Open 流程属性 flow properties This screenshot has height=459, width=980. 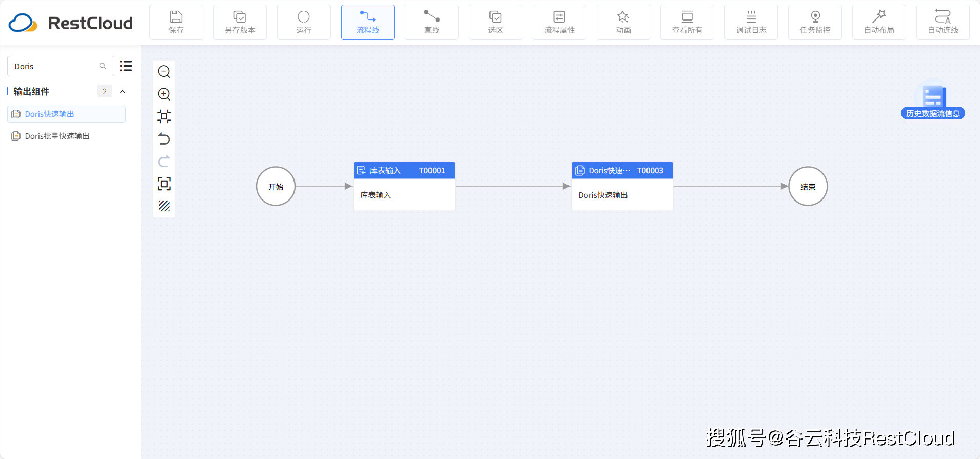coord(559,23)
